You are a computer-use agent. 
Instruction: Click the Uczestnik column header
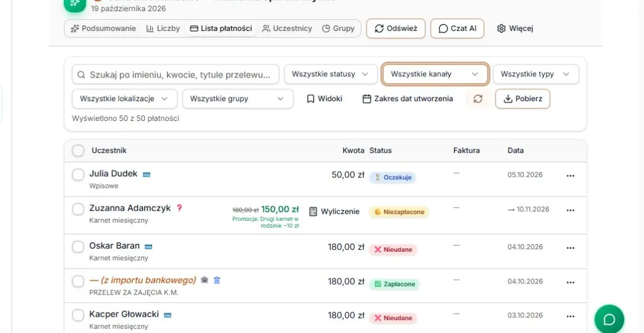tap(109, 151)
